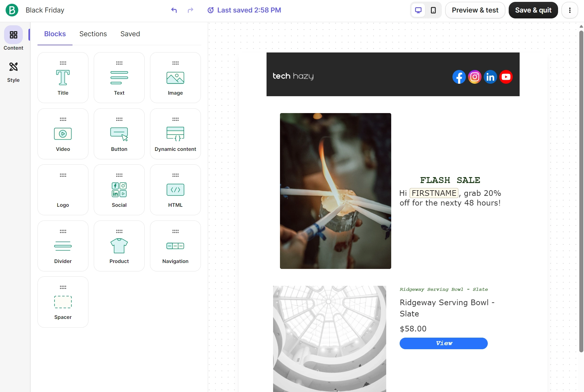584x392 pixels.
Task: Switch to the Sections tab
Action: coord(93,34)
